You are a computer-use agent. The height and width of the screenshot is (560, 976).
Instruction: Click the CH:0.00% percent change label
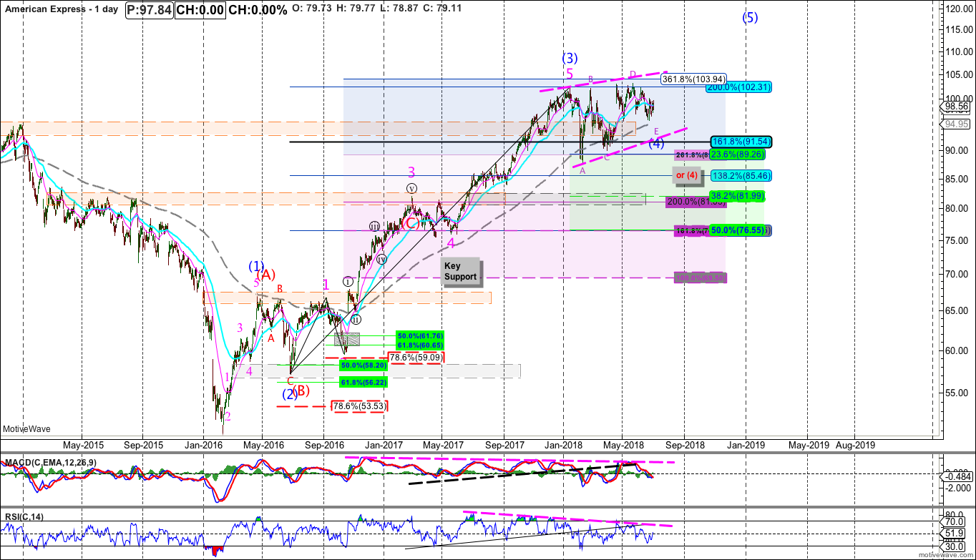(x=258, y=9)
